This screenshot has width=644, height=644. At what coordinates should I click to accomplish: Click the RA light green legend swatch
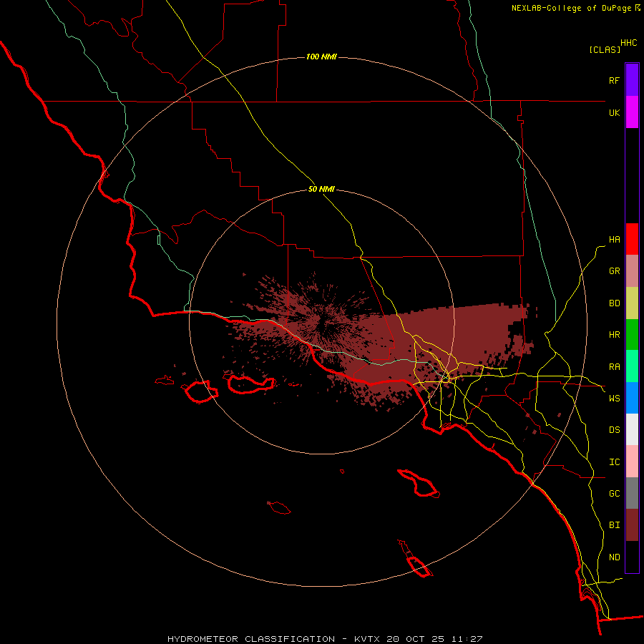[632, 366]
